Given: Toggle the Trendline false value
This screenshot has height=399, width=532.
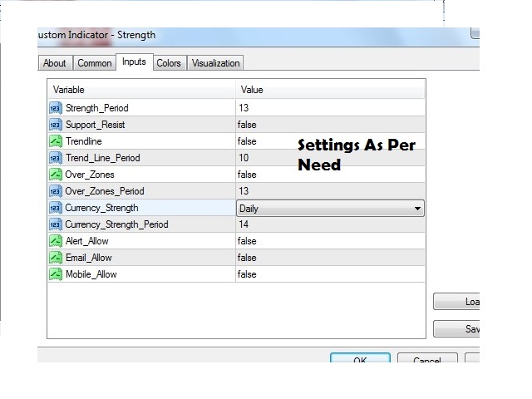Looking at the screenshot, I should 247,141.
